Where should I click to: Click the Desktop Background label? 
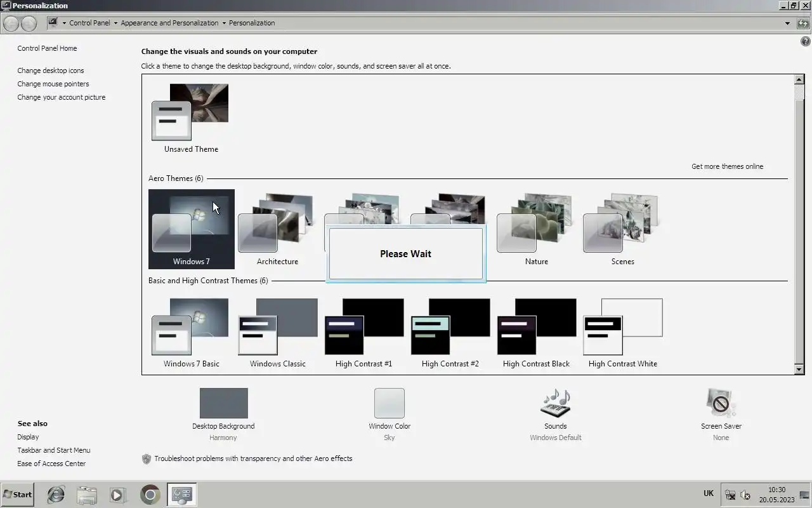point(223,426)
